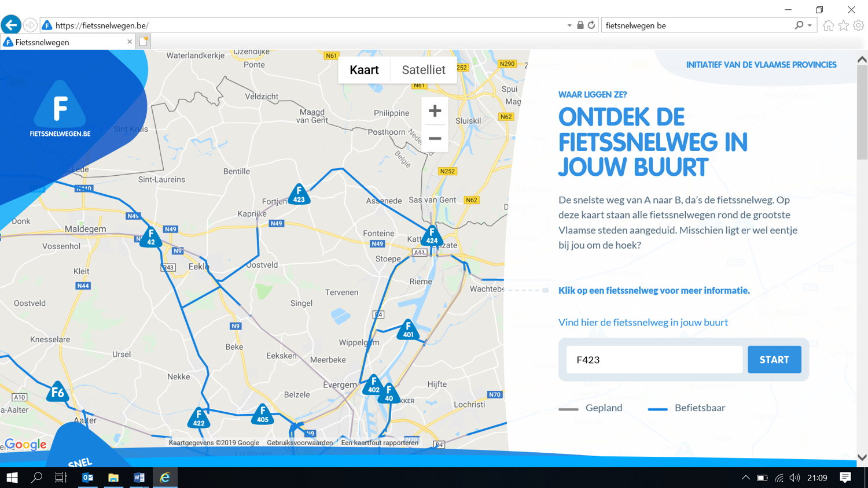Click the page scrollbar up arrow
Viewport: 868px width, 488px height.
point(862,59)
